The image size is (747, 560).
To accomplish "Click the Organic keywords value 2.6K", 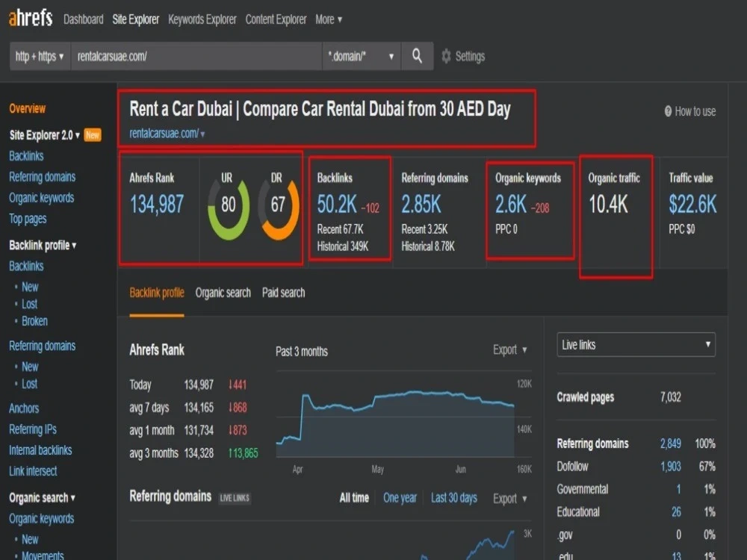I will 511,205.
